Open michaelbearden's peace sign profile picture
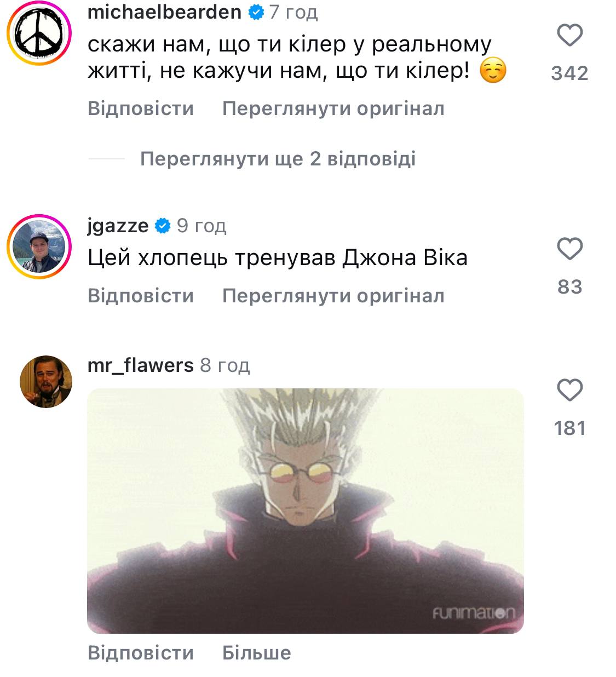The width and height of the screenshot is (616, 677). click(39, 34)
